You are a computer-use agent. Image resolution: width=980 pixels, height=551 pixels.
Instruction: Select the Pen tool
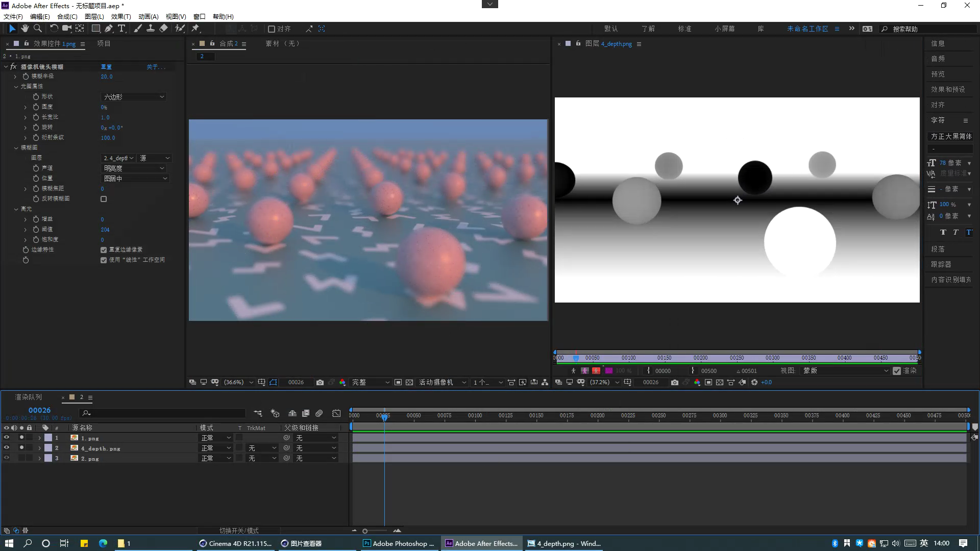tap(109, 29)
